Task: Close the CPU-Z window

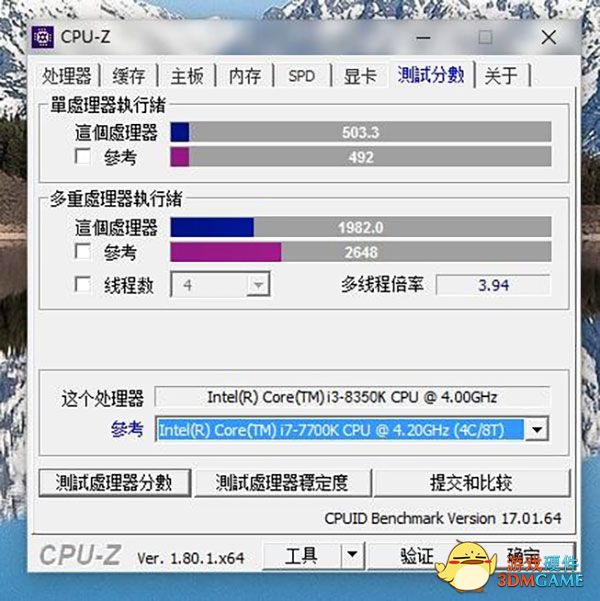Action: (x=549, y=38)
